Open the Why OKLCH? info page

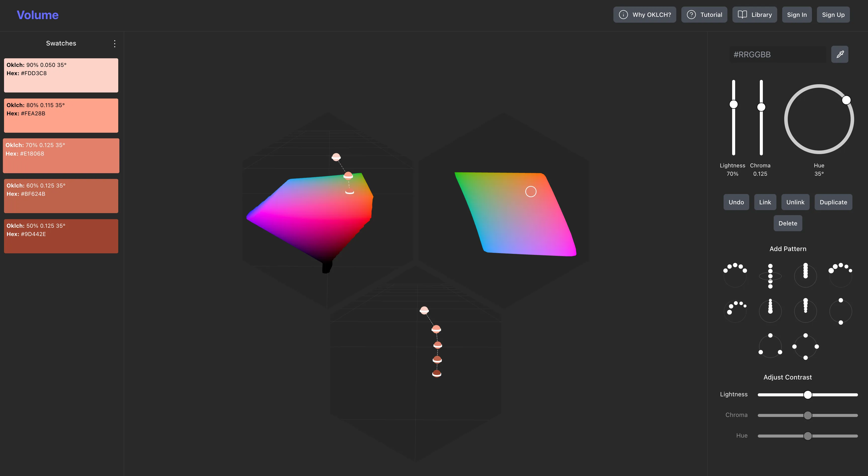tap(644, 15)
